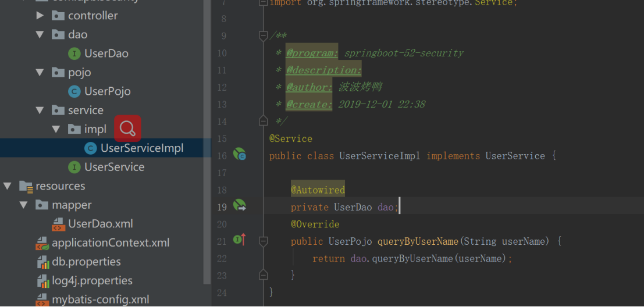Click the autowired dependency gutter icon on line 19
Image resolution: width=644 pixels, height=307 pixels.
240,205
